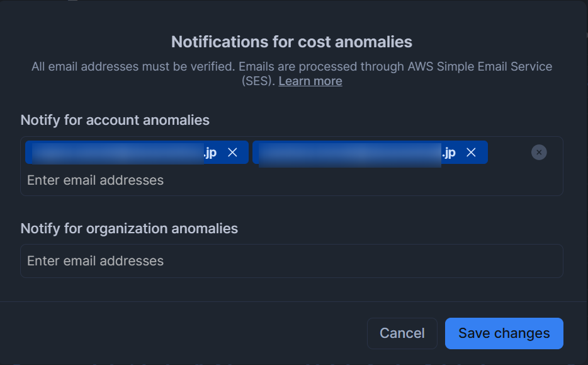Cancel the notification changes

[x=402, y=333]
